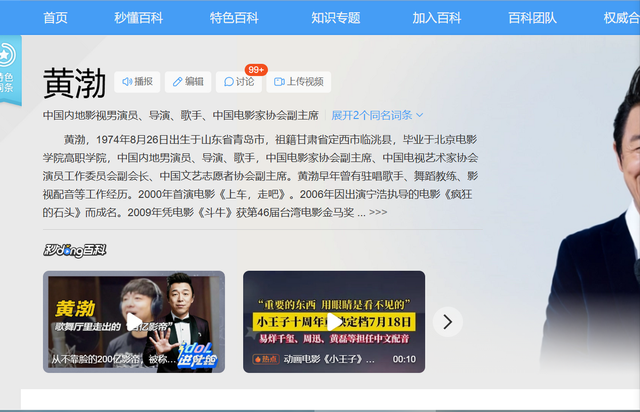640x412 pixels.
Task: Click the 编辑 pencil button
Action: (188, 82)
